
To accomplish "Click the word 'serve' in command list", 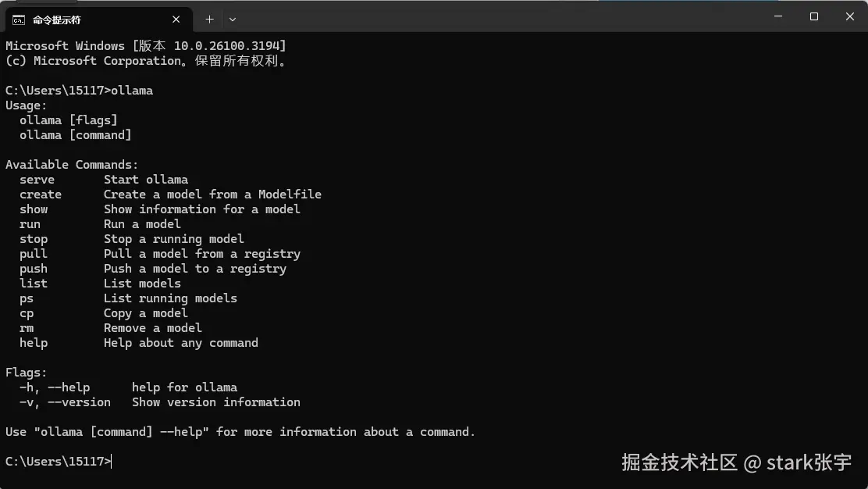I will [37, 180].
